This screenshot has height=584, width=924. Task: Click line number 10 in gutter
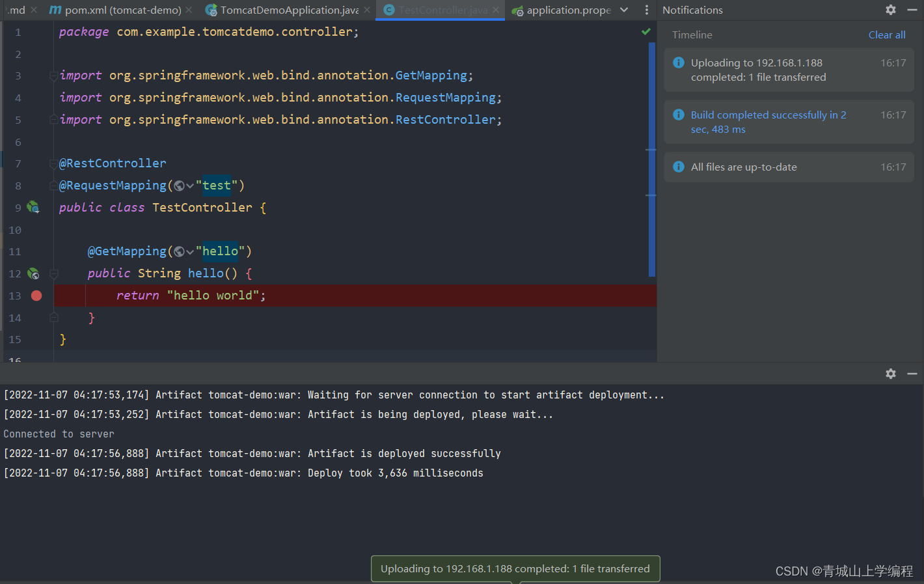tap(15, 230)
